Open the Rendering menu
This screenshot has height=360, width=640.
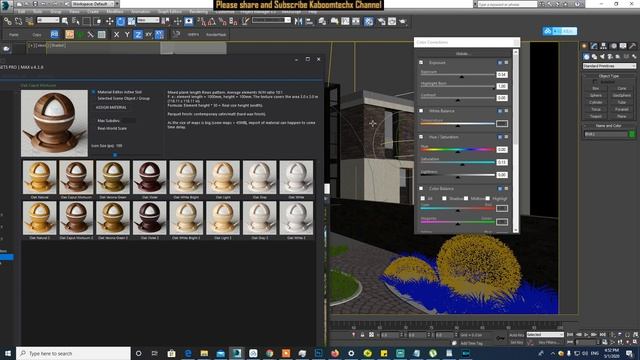coord(198,12)
